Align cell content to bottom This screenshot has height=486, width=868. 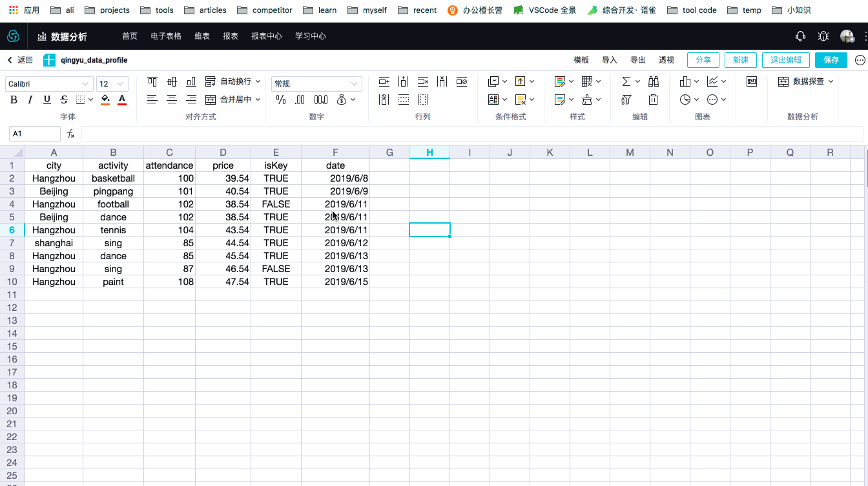point(191,81)
